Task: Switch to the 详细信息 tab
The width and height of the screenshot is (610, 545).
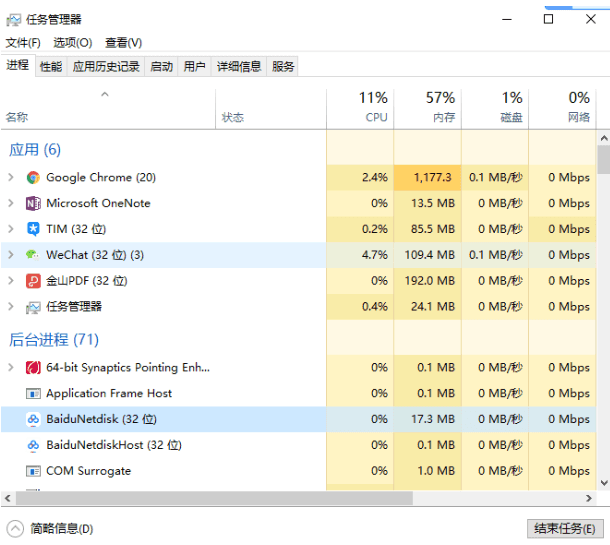Action: tap(239, 67)
